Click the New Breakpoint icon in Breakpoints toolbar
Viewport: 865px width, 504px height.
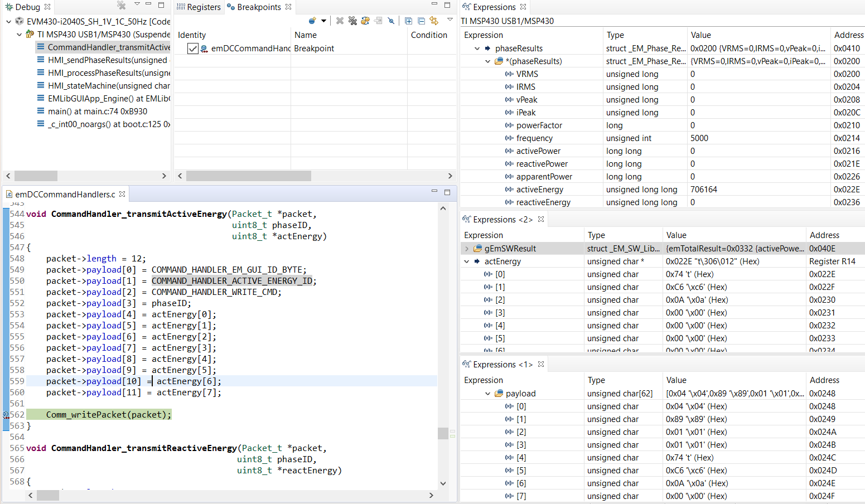(312, 21)
